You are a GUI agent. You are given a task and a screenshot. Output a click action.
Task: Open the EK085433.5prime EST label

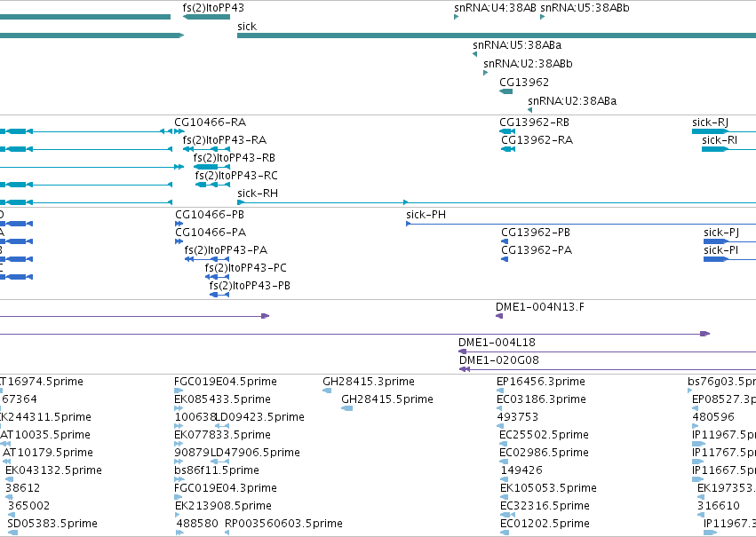coord(222,399)
